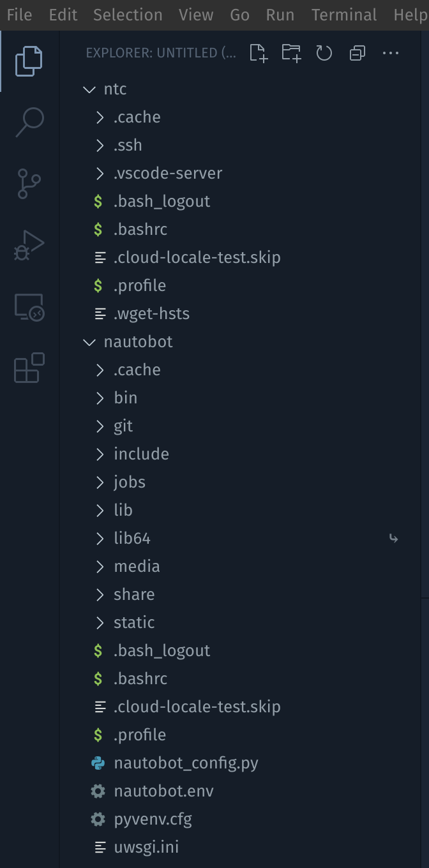Refresh the Explorer tree
Viewport: 429px width, 868px height.
point(324,53)
